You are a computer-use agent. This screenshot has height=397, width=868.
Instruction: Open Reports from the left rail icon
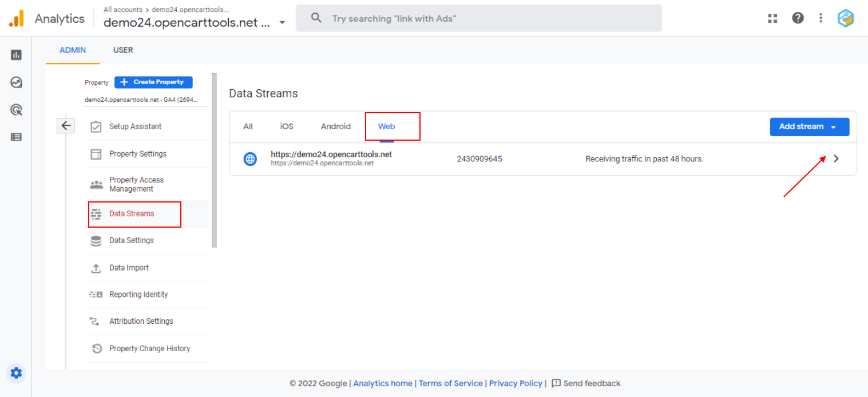tap(16, 55)
